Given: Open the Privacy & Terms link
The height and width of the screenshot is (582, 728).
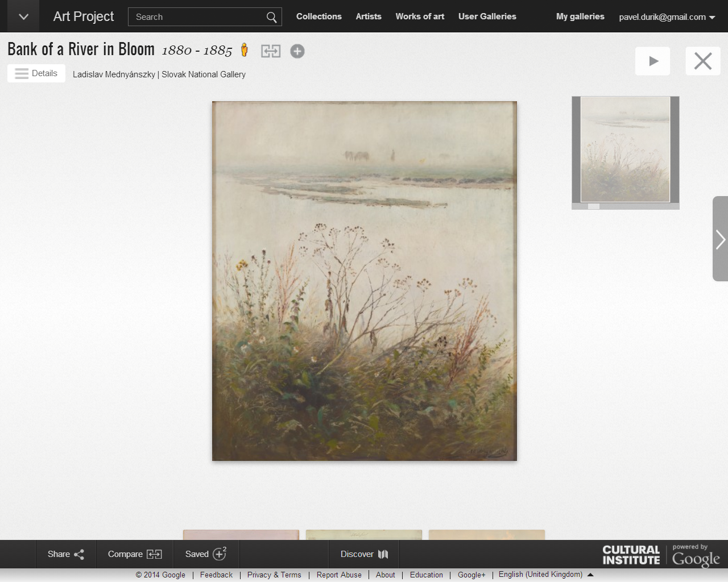Looking at the screenshot, I should click(x=274, y=575).
